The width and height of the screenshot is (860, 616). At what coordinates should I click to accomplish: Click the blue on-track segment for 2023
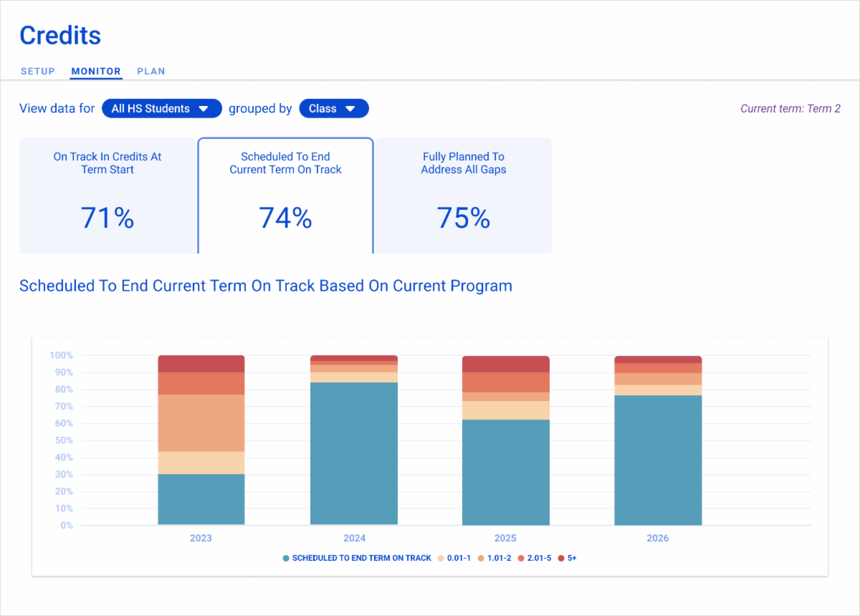(x=201, y=499)
